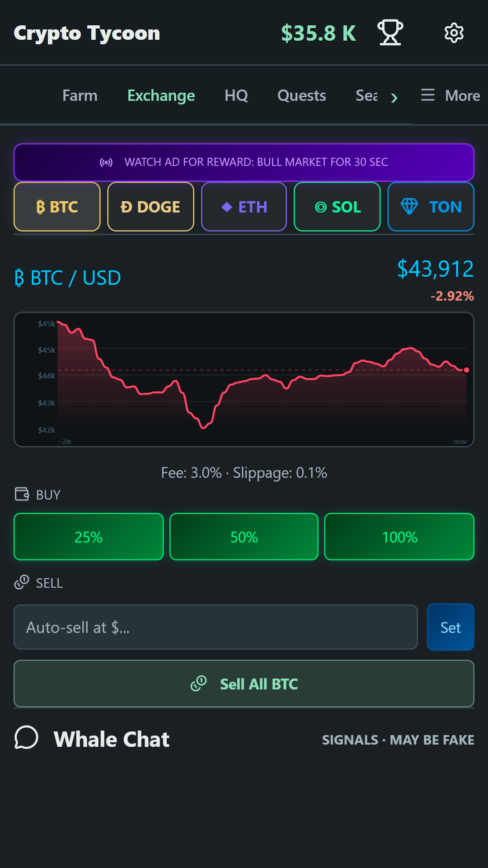Select the BTC coin

57,207
